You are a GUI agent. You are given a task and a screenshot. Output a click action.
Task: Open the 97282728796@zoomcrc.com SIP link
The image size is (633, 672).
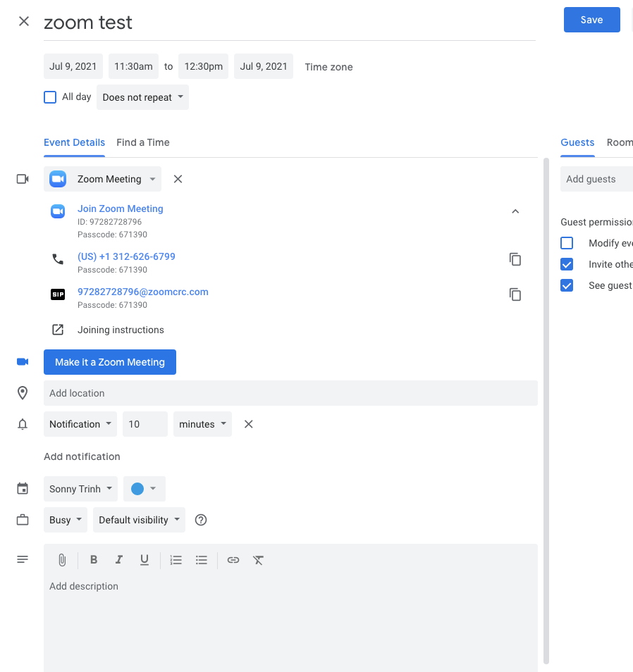(143, 292)
